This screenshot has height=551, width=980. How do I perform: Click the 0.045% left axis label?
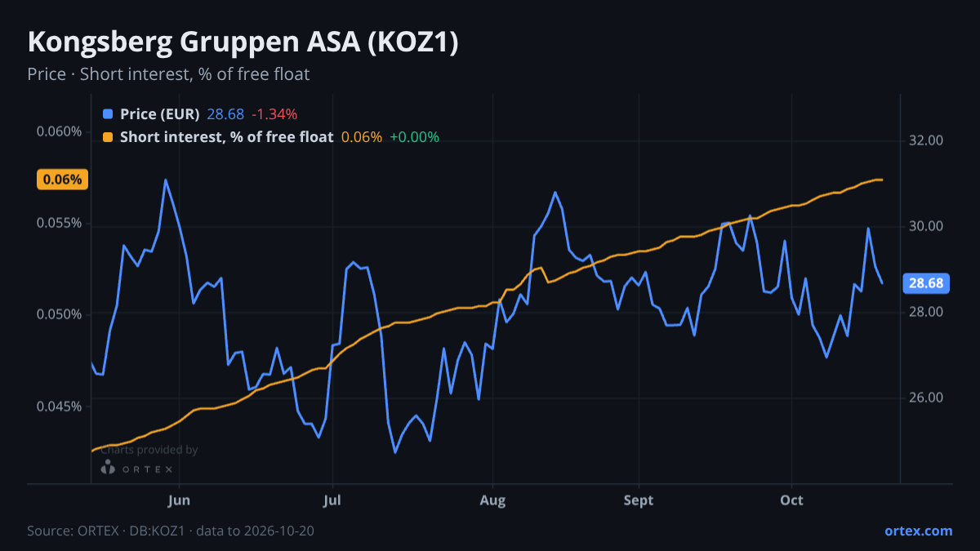pos(60,407)
